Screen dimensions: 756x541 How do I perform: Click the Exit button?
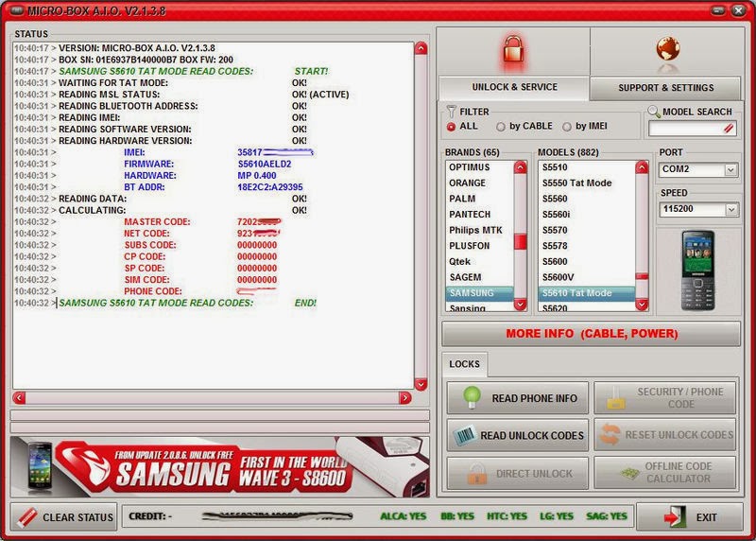[690, 516]
